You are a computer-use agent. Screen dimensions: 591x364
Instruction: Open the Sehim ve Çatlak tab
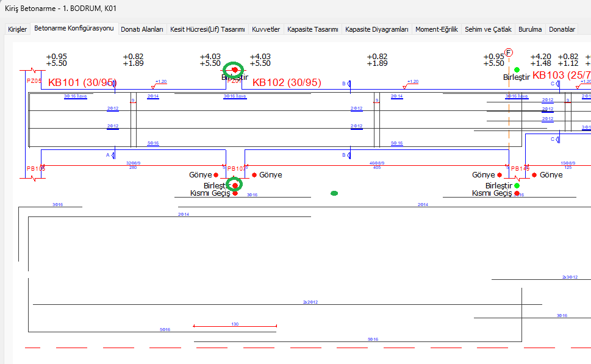(x=488, y=29)
